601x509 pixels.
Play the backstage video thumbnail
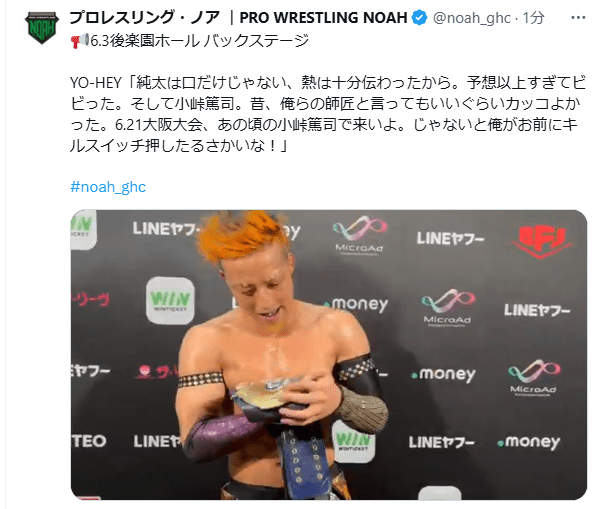[x=329, y=355]
